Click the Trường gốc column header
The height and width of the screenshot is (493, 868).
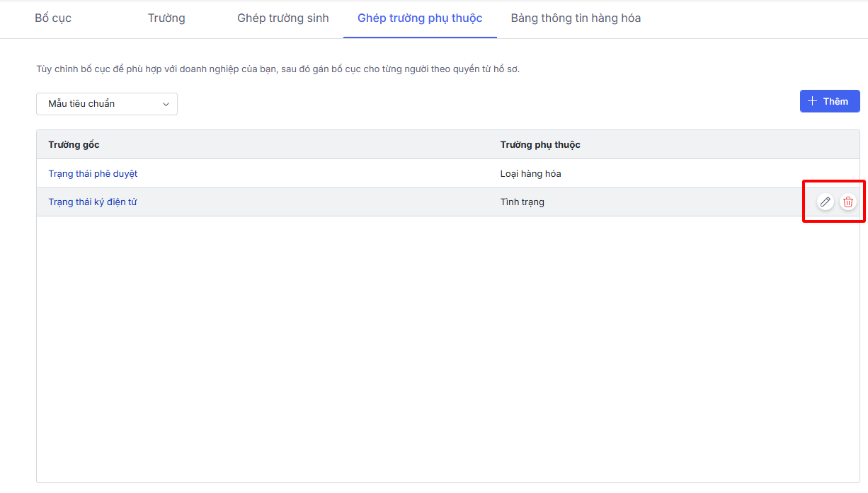[74, 145]
